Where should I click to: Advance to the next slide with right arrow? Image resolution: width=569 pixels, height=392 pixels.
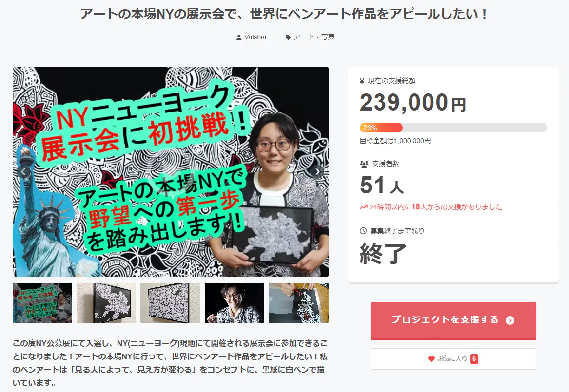pos(317,172)
